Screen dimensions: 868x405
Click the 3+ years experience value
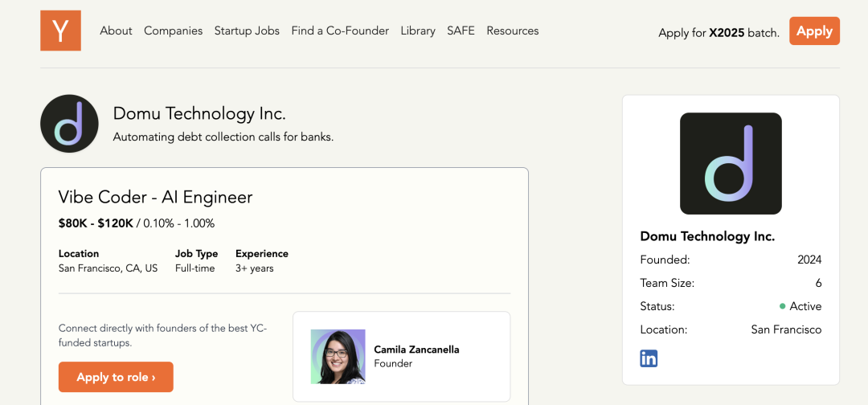255,269
